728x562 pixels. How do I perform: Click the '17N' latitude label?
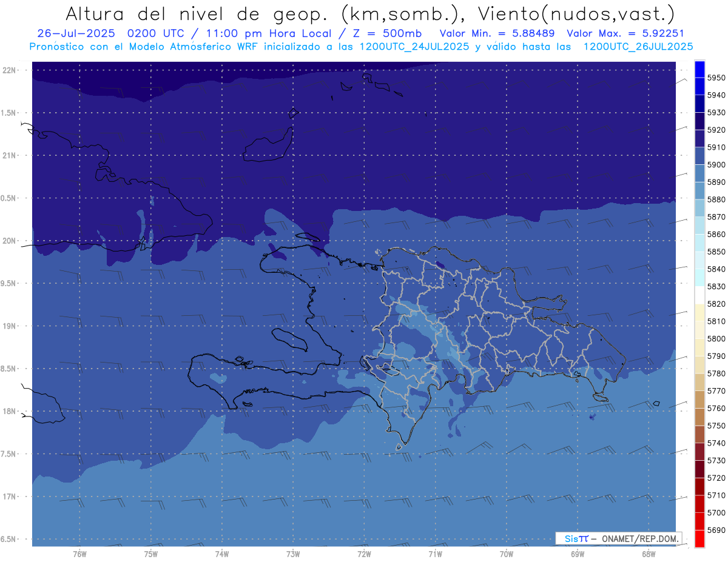9,497
